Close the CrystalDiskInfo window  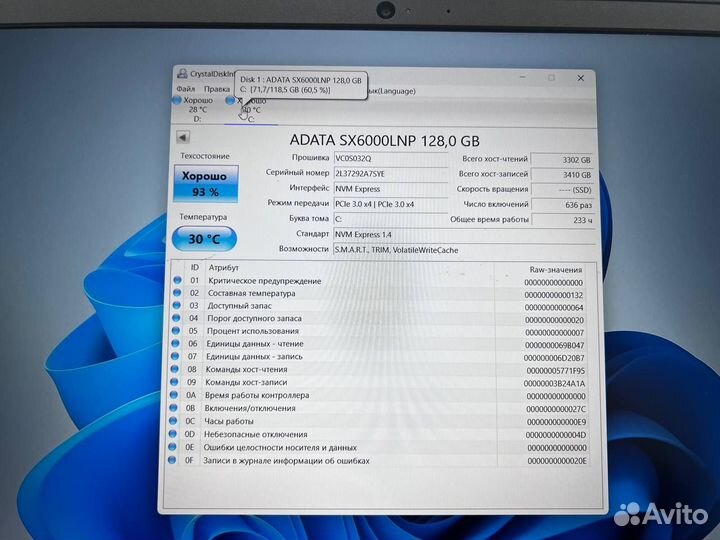pyautogui.click(x=580, y=79)
